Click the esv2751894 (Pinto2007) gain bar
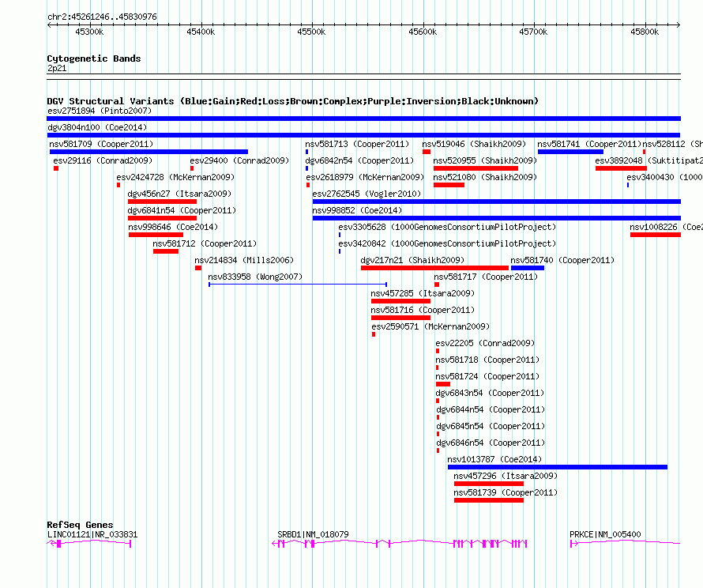The width and height of the screenshot is (703, 588). click(363, 119)
